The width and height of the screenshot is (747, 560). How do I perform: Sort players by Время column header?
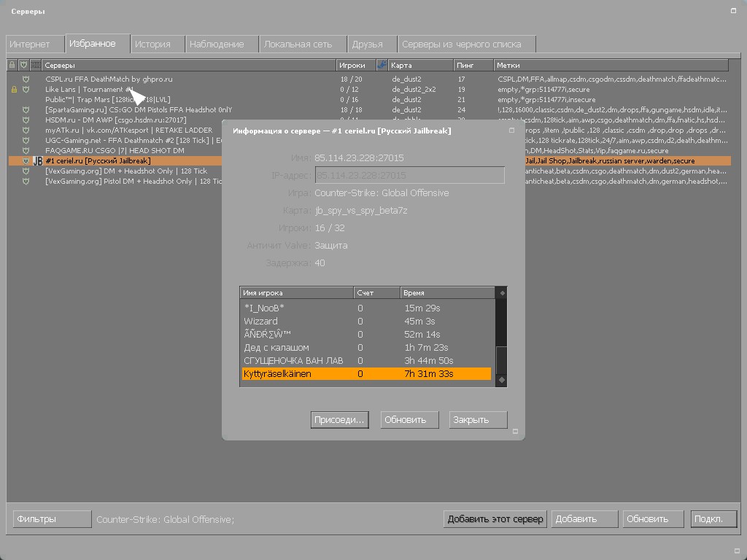coord(446,293)
